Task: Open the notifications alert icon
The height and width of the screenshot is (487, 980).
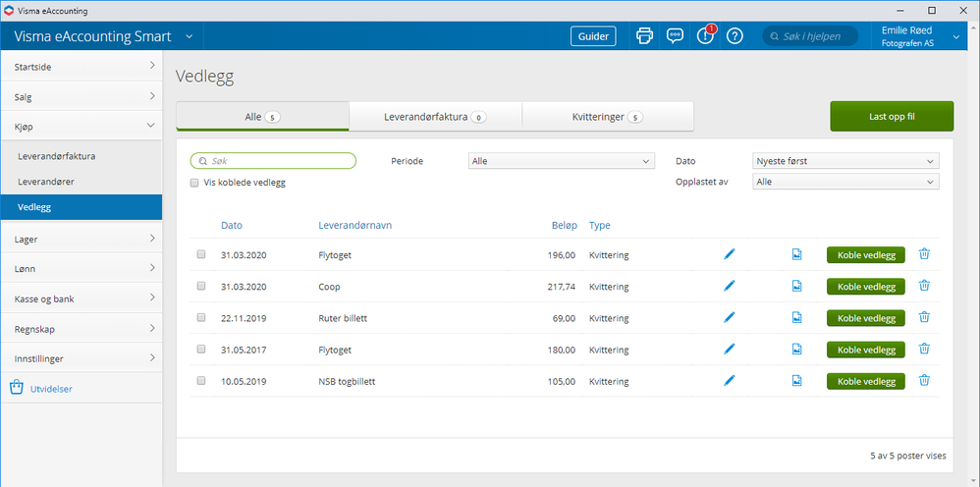Action: point(705,35)
